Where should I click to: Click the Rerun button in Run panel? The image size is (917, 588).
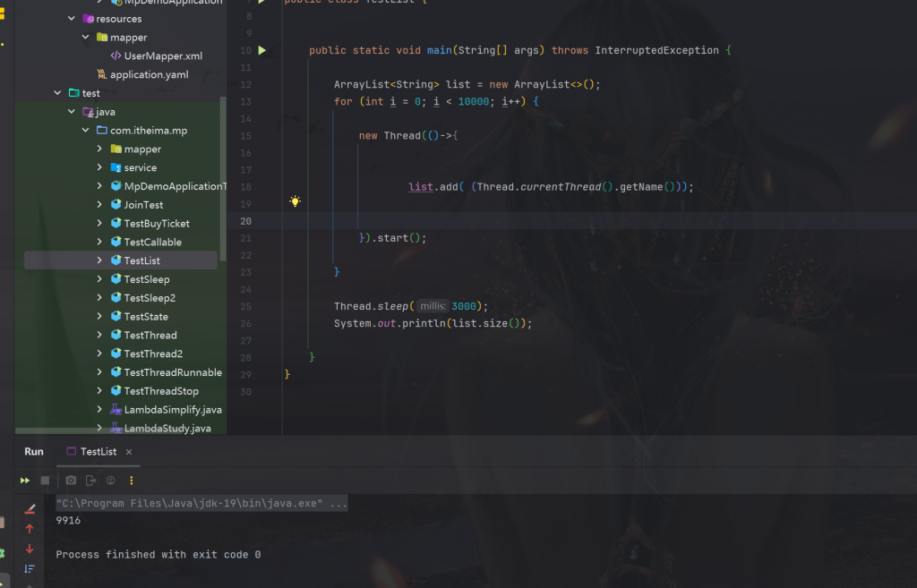coord(25,481)
